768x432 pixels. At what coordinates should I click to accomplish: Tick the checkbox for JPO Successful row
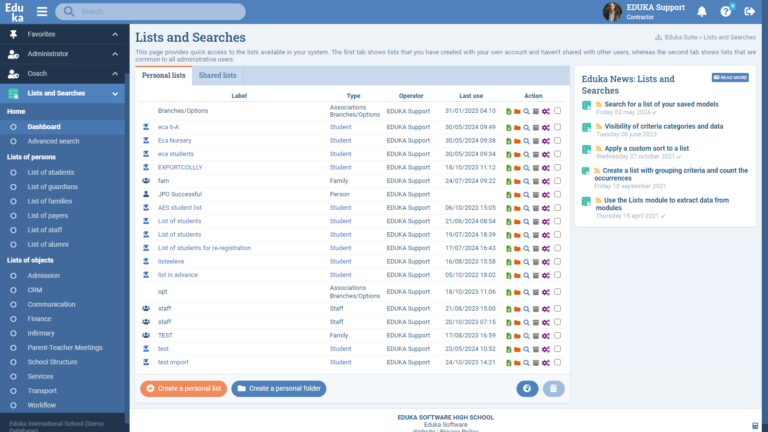point(557,194)
